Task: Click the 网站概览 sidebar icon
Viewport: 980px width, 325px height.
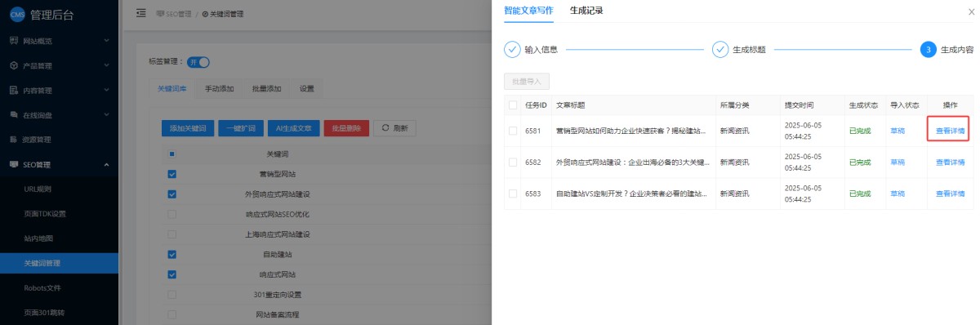Action: click(x=14, y=40)
